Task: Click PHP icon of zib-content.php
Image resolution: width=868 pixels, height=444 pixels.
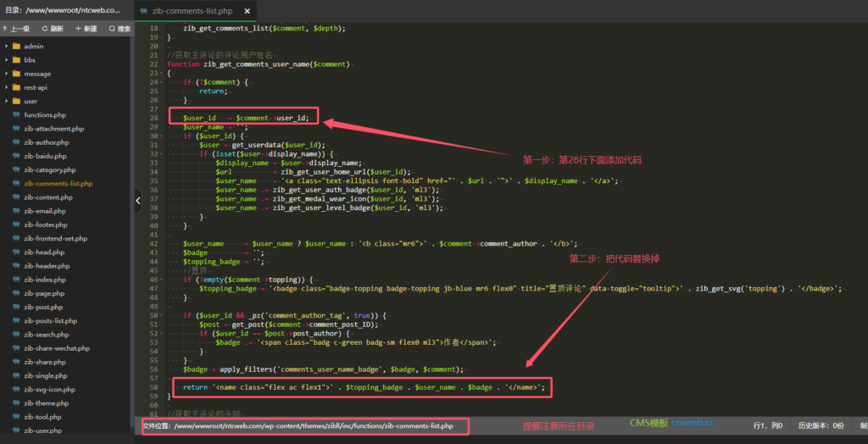Action: pyautogui.click(x=16, y=197)
